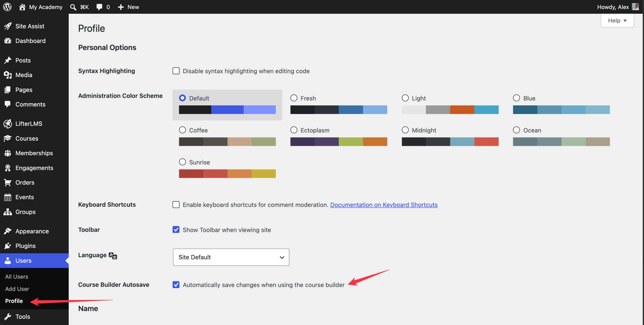The width and height of the screenshot is (644, 325).
Task: Select the Sunrise color scheme radio
Action: pos(182,162)
